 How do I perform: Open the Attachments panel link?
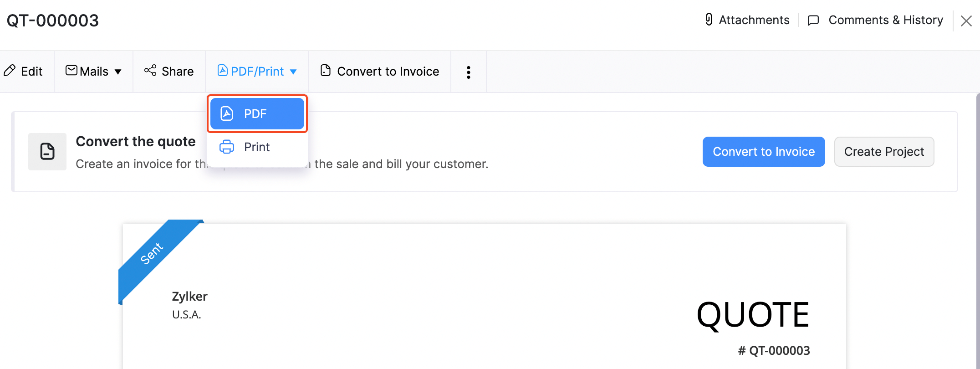754,20
